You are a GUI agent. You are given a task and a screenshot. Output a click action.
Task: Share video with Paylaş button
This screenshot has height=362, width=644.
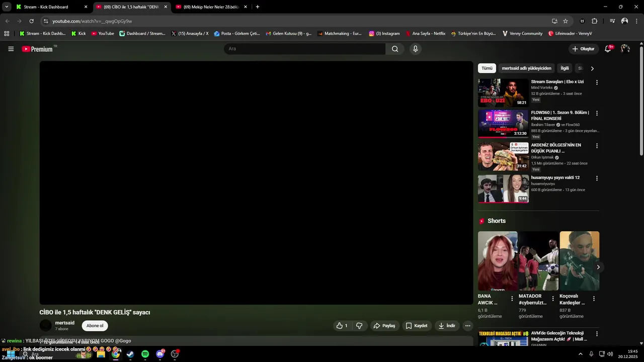coord(384,326)
